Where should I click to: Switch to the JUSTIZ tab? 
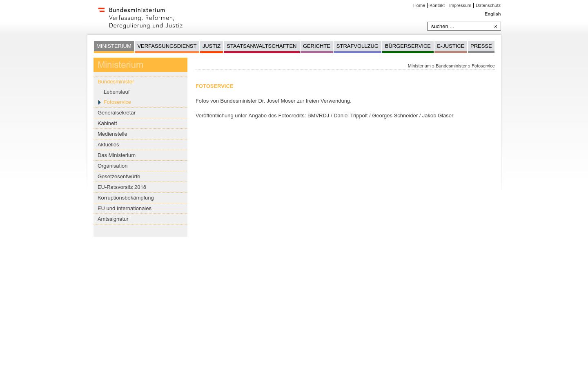click(x=212, y=47)
